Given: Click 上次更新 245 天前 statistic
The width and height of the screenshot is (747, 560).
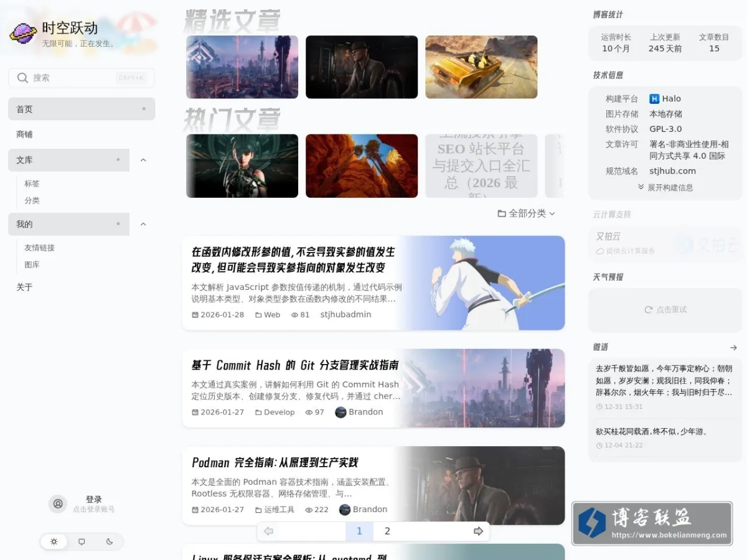Looking at the screenshot, I should coord(665,43).
